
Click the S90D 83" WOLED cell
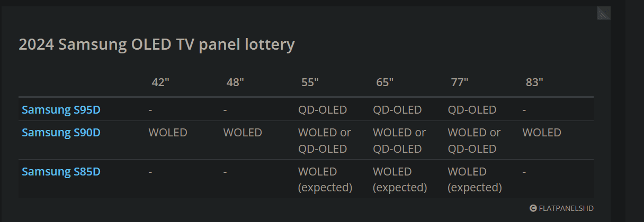click(x=542, y=133)
